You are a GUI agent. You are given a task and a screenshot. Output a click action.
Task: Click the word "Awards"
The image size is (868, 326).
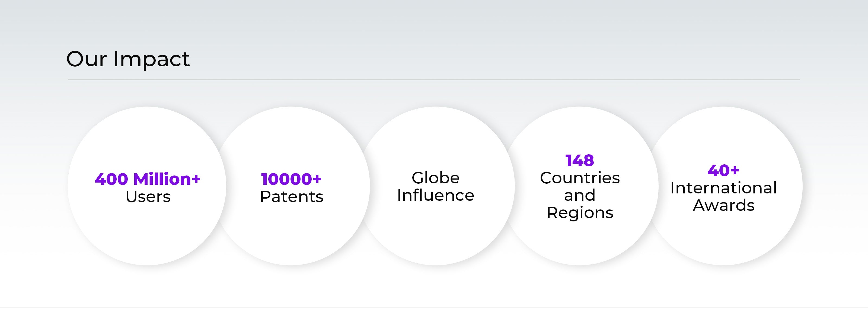723,206
